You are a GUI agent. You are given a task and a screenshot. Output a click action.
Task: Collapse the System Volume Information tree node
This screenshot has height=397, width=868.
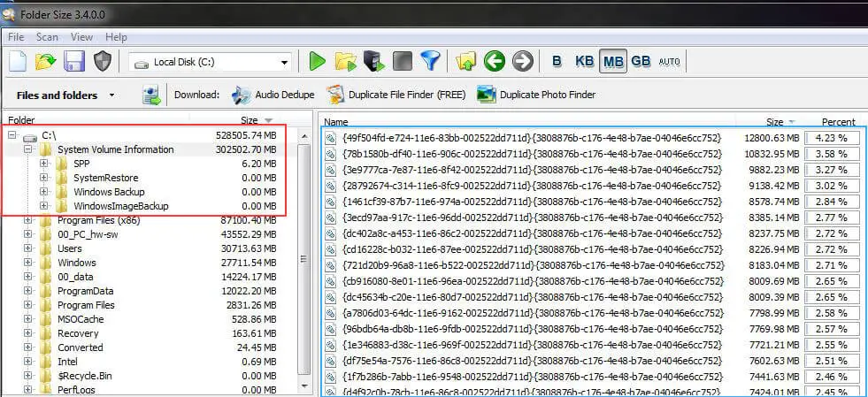pyautogui.click(x=29, y=149)
